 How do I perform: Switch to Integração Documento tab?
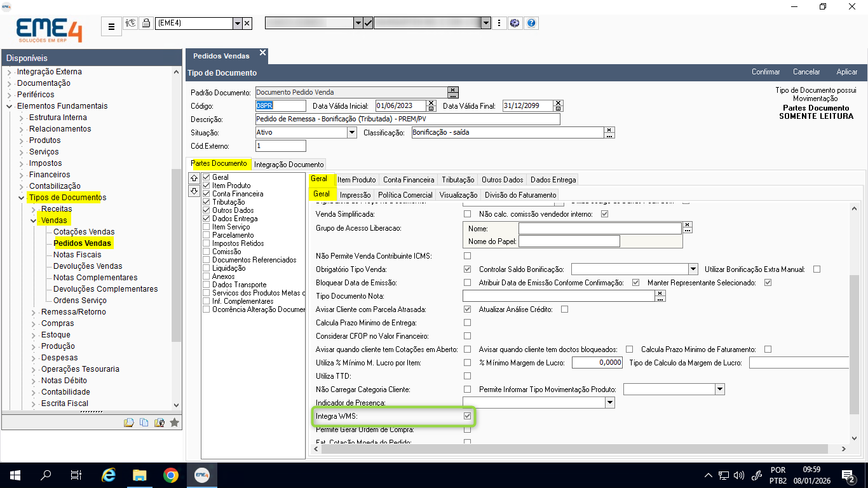(289, 164)
